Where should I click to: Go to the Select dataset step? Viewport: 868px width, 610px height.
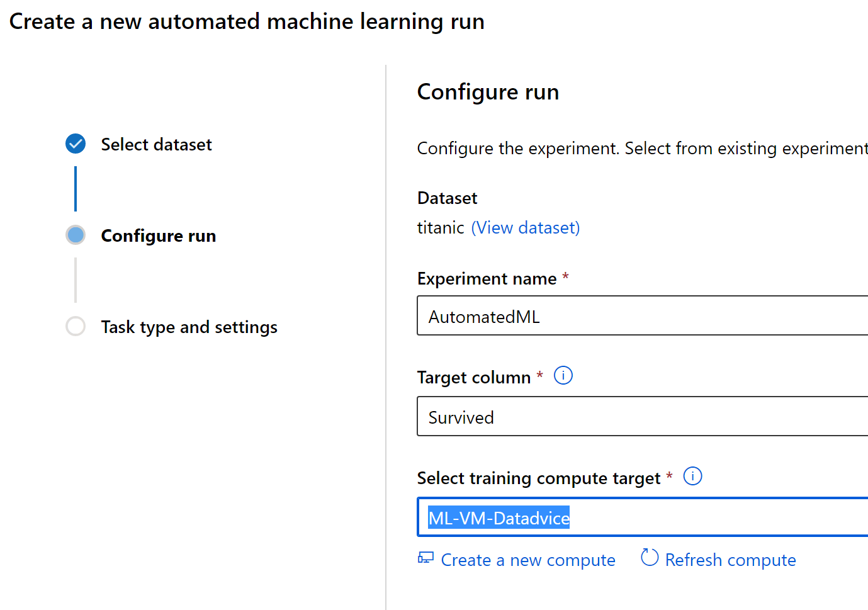[156, 144]
